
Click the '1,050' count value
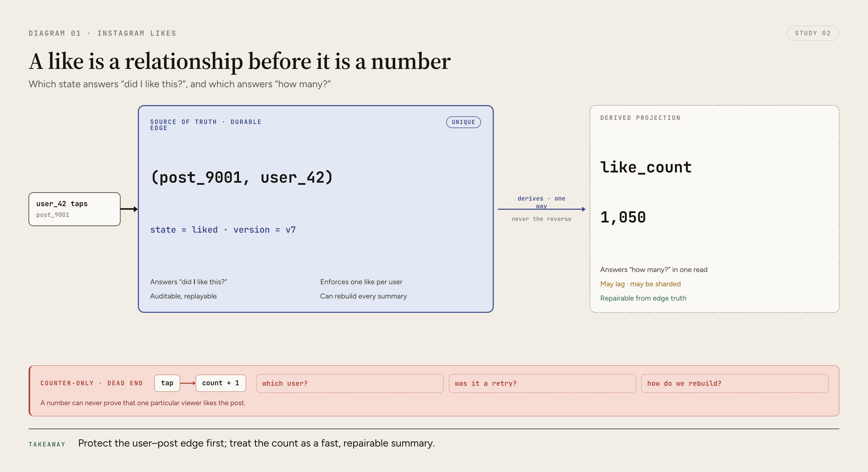coord(623,217)
